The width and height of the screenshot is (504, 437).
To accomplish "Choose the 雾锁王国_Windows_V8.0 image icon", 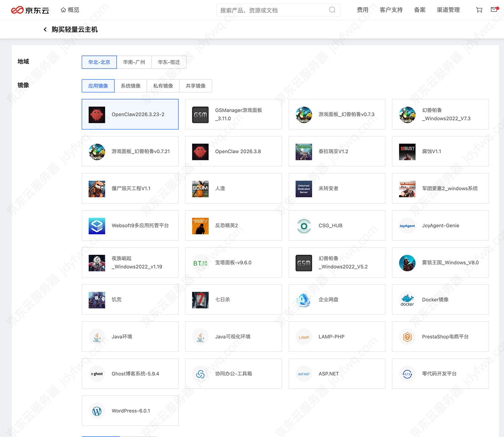I will coord(407,263).
